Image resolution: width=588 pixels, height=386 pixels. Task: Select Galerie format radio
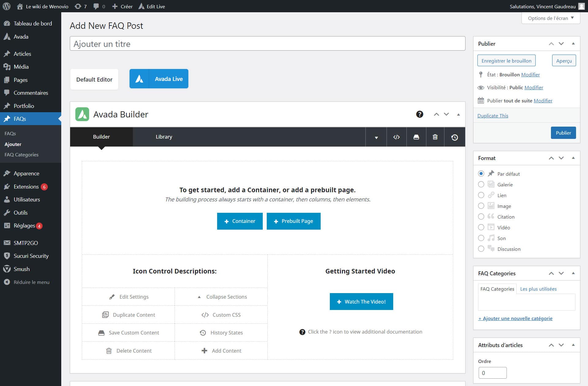point(481,184)
